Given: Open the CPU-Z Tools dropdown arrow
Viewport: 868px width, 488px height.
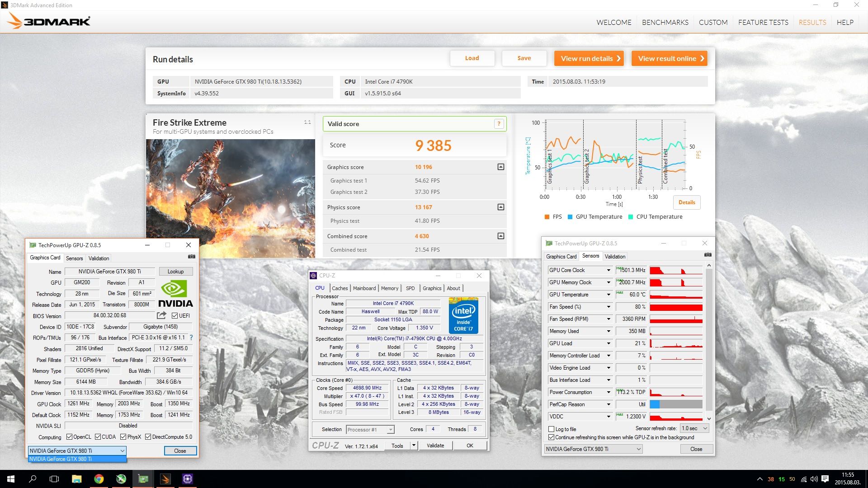Looking at the screenshot, I should coord(413,446).
